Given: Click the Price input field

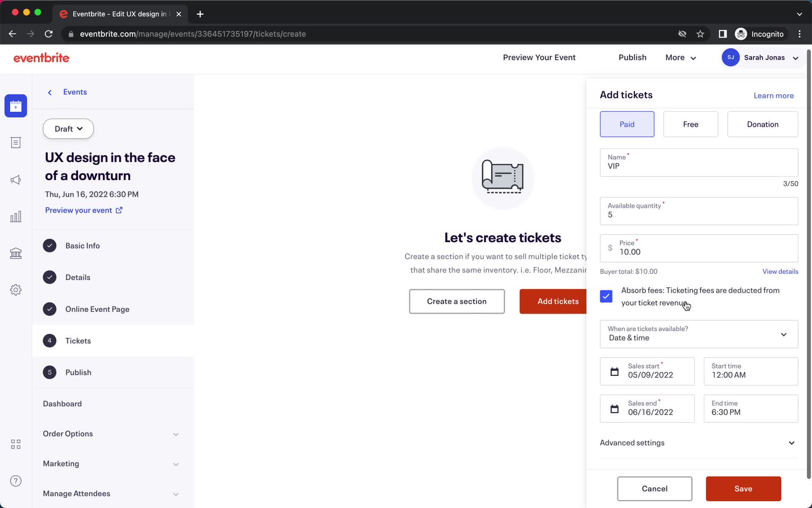Looking at the screenshot, I should [699, 248].
